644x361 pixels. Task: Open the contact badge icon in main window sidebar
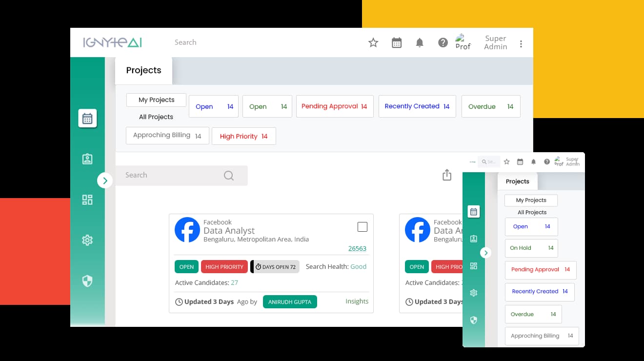pyautogui.click(x=87, y=159)
